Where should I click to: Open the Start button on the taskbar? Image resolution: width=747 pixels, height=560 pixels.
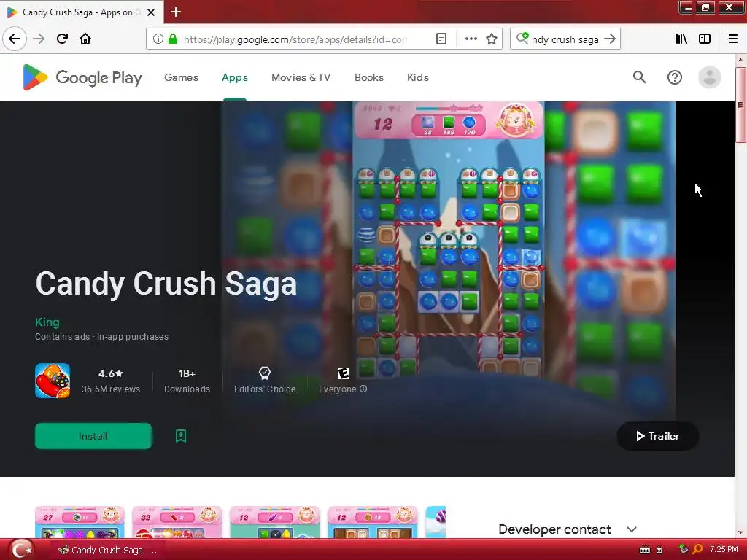coord(21,550)
